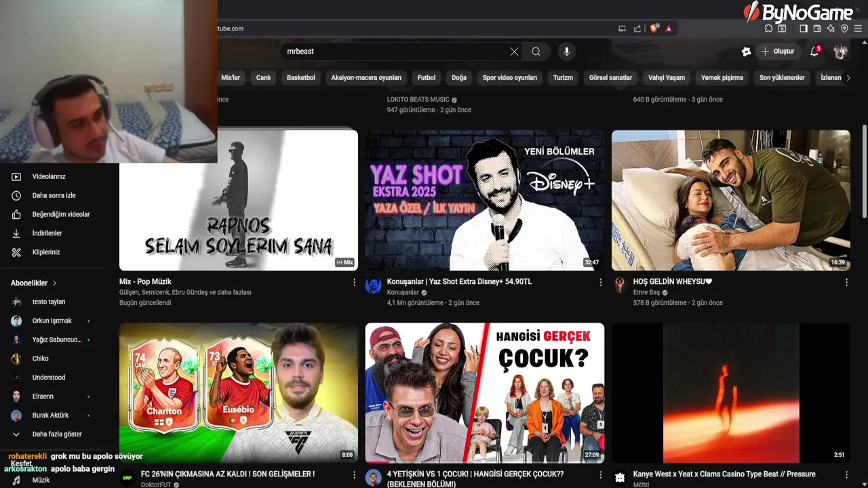Open the Brave Wallet icon
This screenshot has height=488, width=868.
[817, 28]
